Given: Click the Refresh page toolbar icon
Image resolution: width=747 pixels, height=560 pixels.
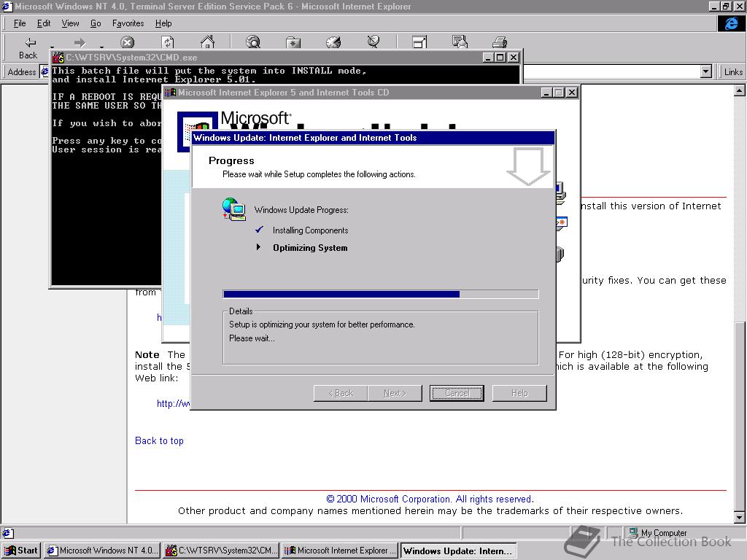Looking at the screenshot, I should pyautogui.click(x=168, y=43).
